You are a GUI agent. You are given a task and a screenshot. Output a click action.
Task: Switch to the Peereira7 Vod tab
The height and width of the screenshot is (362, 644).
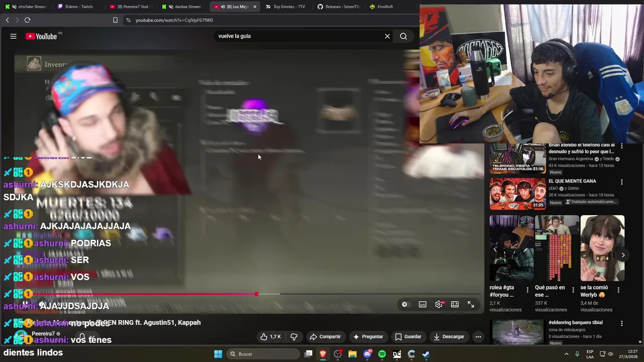point(131,7)
